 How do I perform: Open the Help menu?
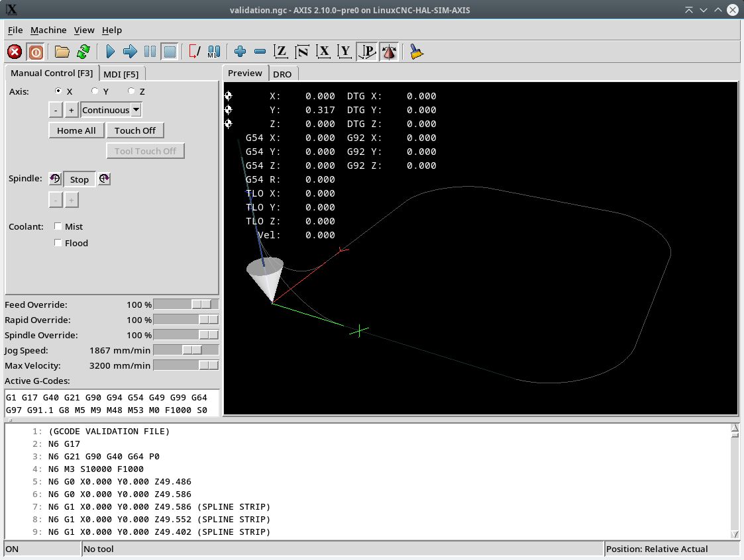112,30
